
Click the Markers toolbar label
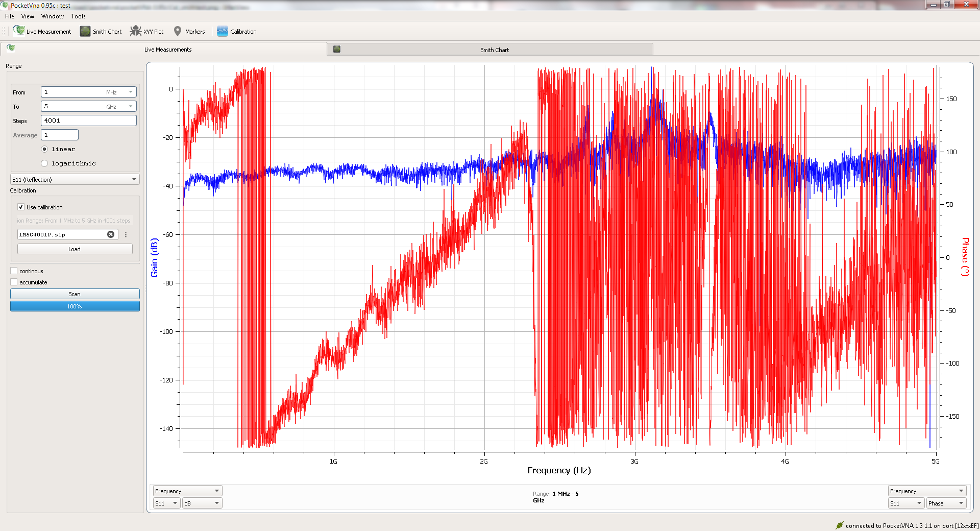[195, 32]
